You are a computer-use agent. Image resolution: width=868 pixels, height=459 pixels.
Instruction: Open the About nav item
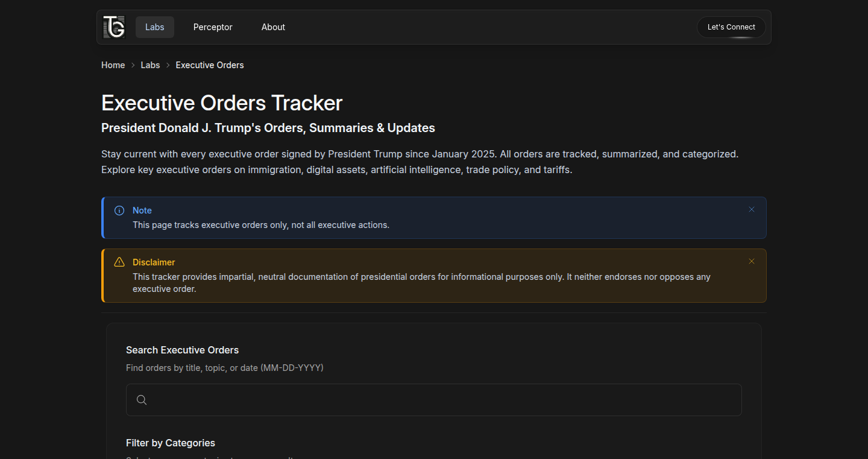(273, 27)
